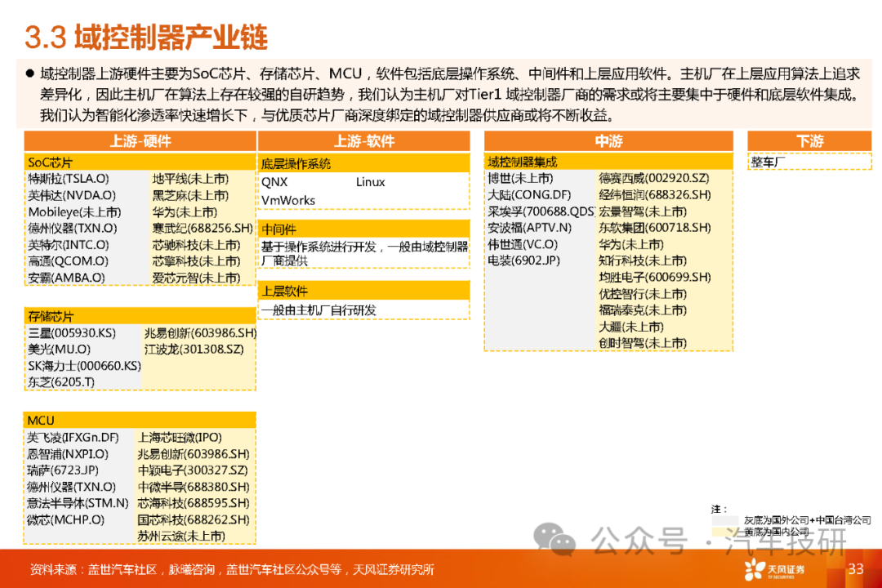Click the "中间件" section heading
This screenshot has height=588, width=882.
(364, 229)
